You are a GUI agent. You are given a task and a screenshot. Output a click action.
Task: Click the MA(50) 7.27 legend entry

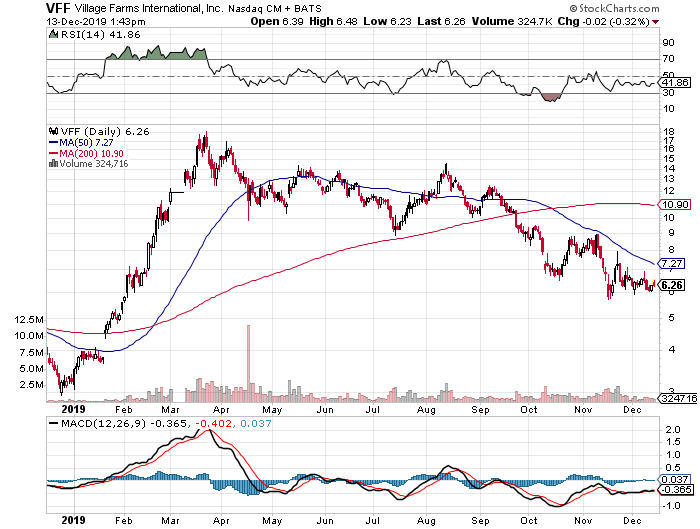[81, 142]
